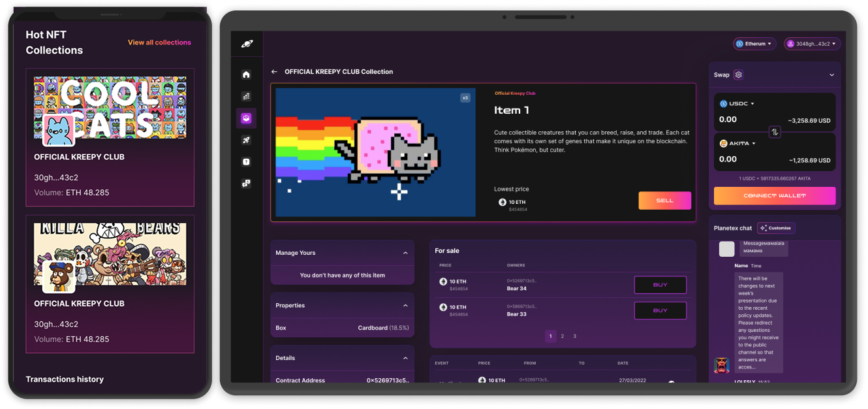Click the SELL button
Image resolution: width=868 pixels, height=409 pixels.
click(x=664, y=201)
